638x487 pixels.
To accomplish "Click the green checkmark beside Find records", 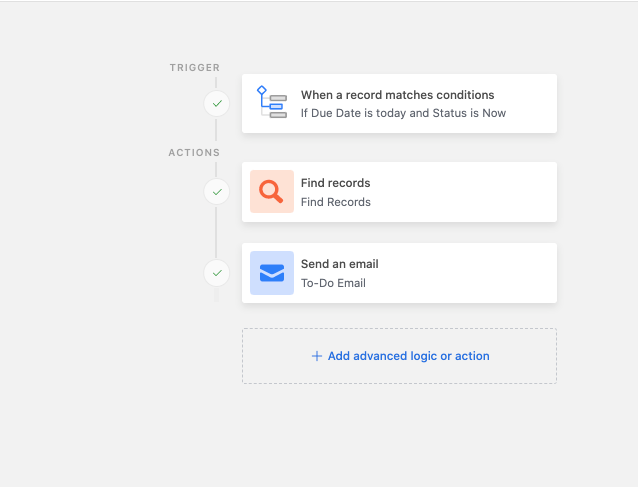I will tap(217, 192).
